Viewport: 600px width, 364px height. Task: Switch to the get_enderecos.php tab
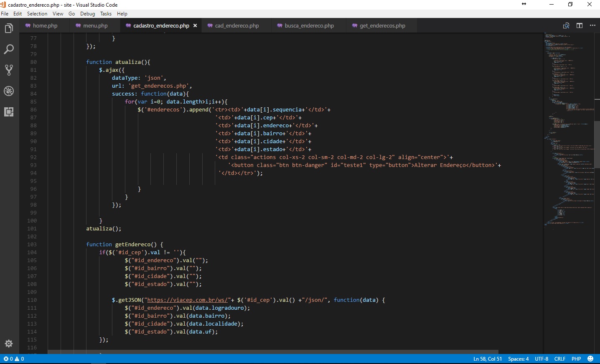tap(382, 25)
